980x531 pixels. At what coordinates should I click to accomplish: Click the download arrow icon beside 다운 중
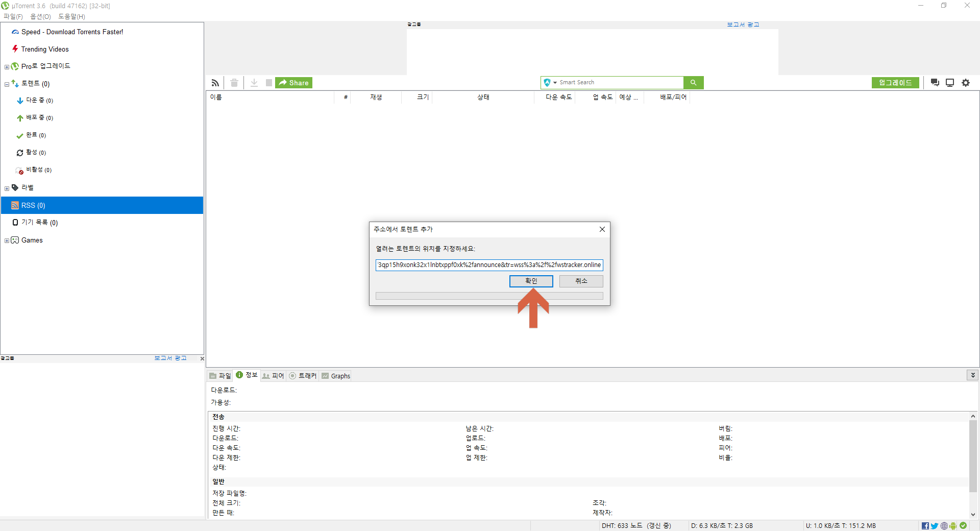(20, 101)
